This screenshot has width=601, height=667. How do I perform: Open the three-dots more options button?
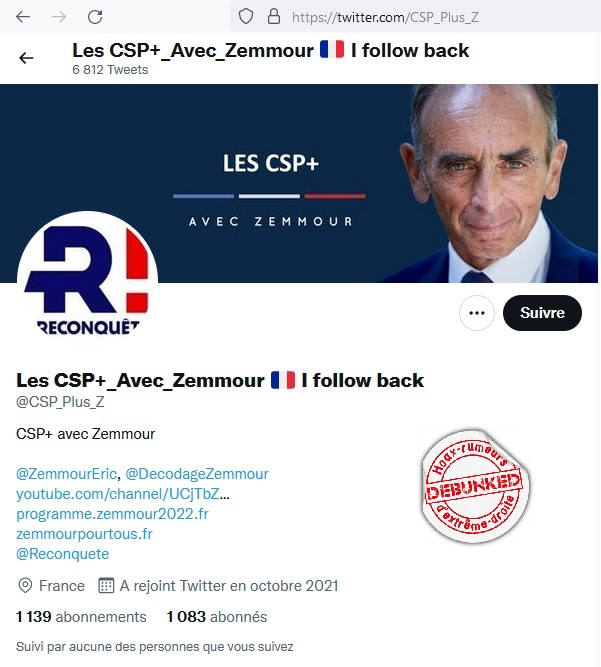(x=477, y=313)
